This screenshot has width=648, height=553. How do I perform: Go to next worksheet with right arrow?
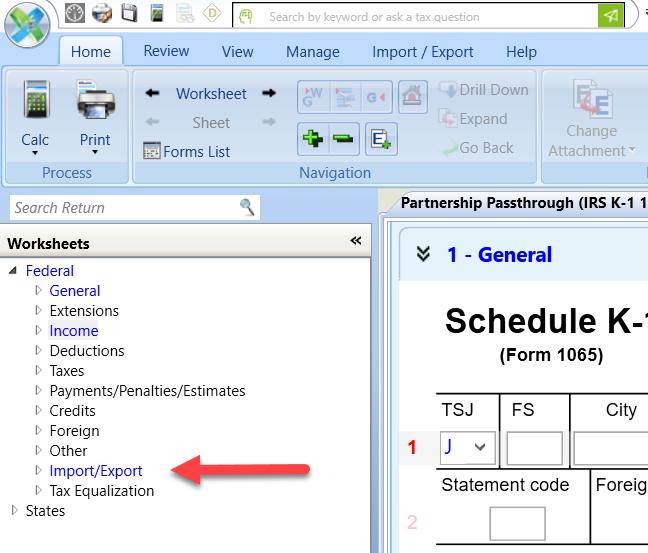(269, 94)
